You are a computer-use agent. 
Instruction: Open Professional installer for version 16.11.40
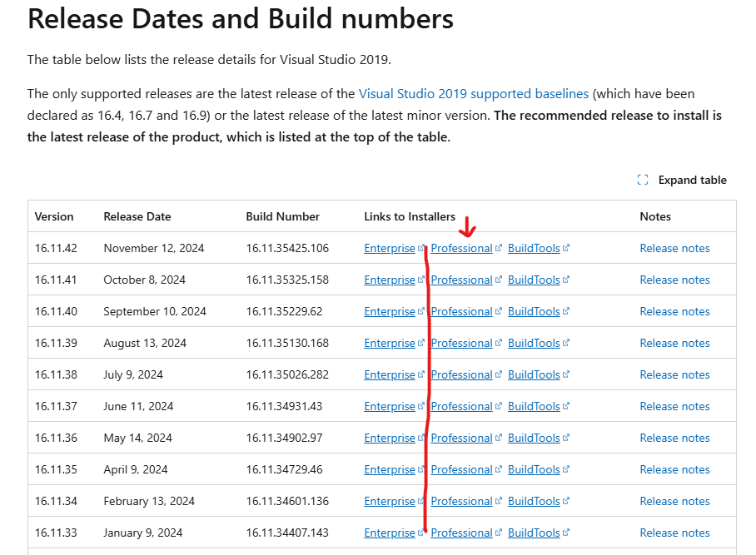[461, 311]
